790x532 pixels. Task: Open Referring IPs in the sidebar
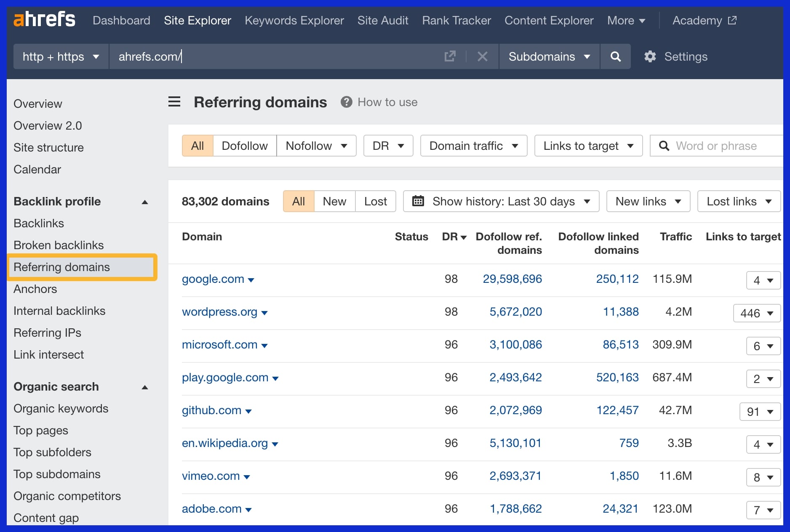click(x=47, y=332)
